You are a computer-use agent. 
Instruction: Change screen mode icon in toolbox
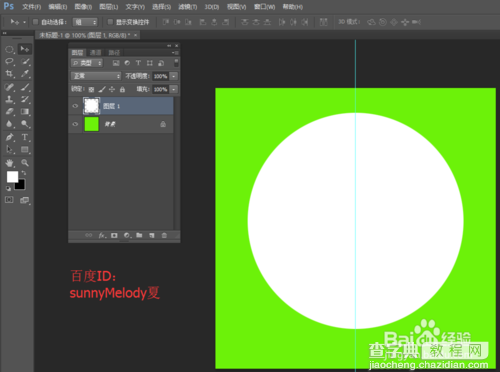(25, 200)
